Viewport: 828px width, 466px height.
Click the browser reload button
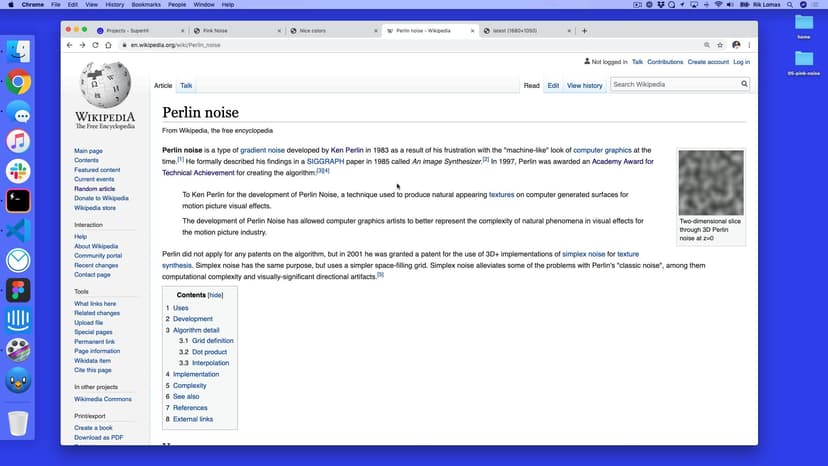(x=95, y=45)
